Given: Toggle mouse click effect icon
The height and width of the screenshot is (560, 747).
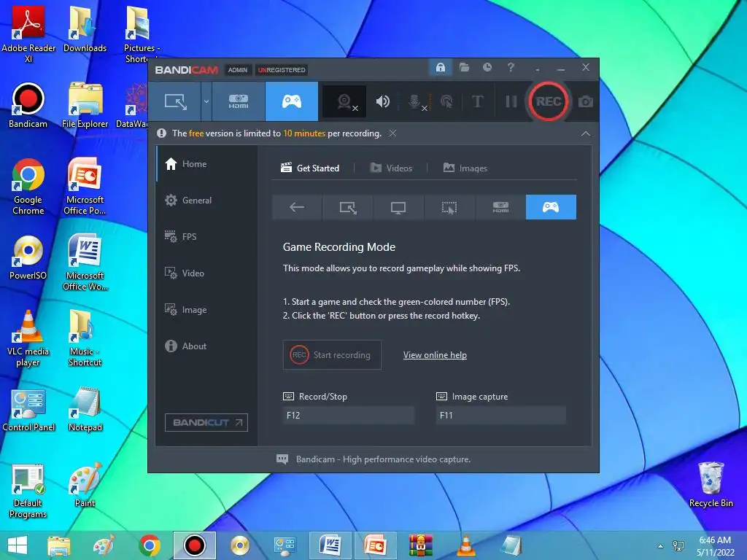Looking at the screenshot, I should click(446, 101).
